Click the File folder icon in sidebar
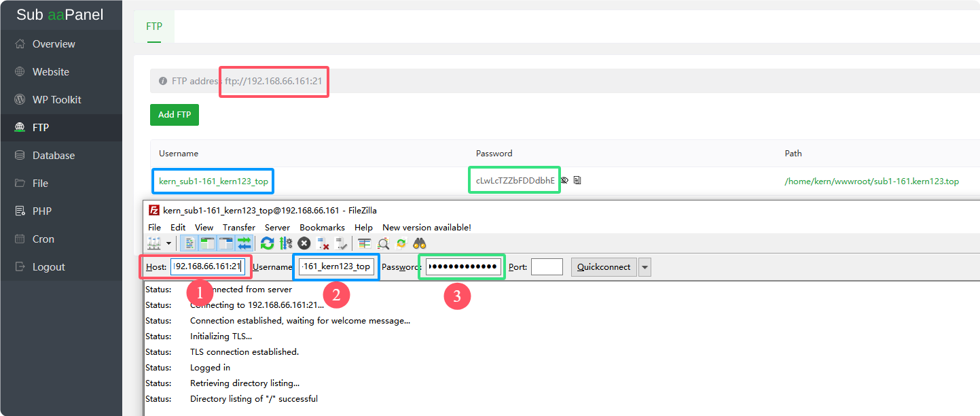The image size is (980, 416). click(x=20, y=183)
